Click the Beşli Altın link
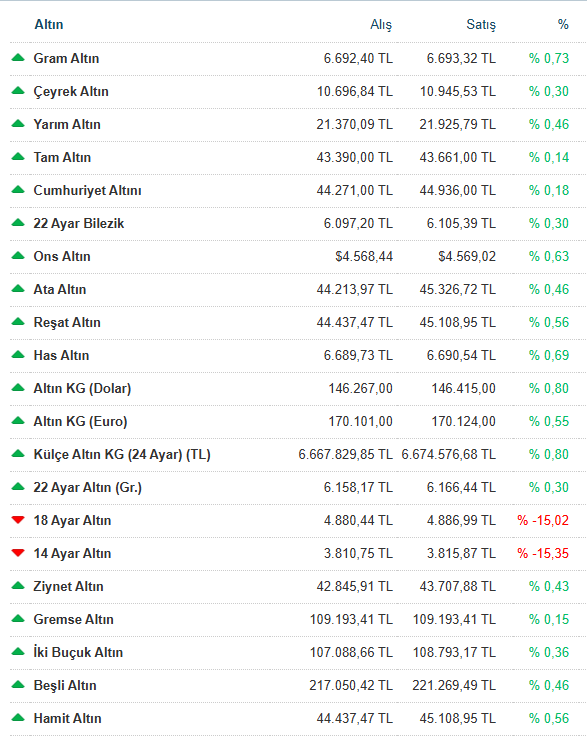This screenshot has width=587, height=740. click(65, 685)
